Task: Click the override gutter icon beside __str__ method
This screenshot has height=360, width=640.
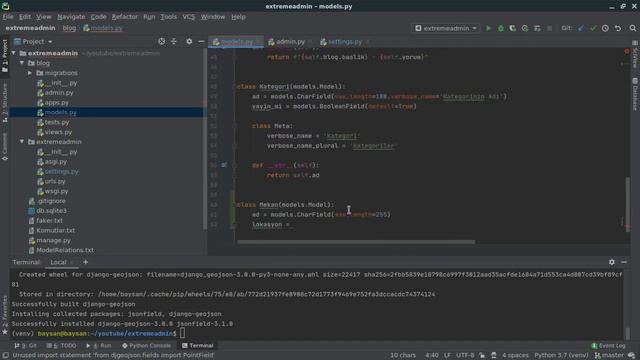Action: [x=224, y=165]
